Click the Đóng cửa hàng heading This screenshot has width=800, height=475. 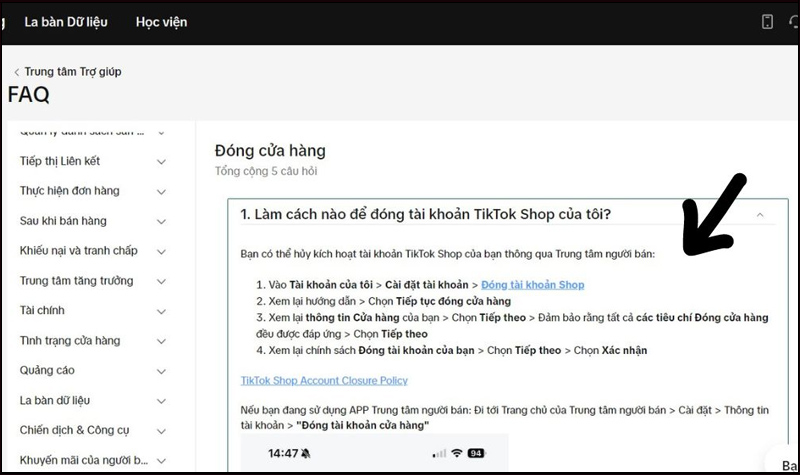270,151
